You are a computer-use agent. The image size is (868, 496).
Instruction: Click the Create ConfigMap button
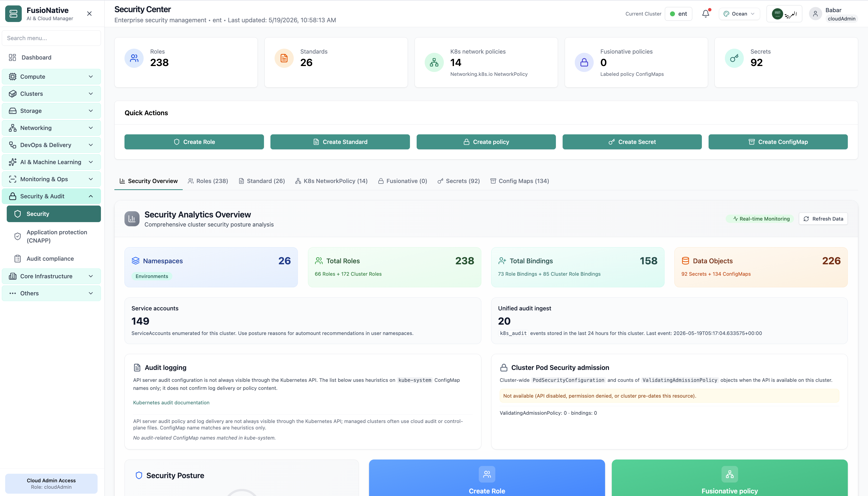778,142
